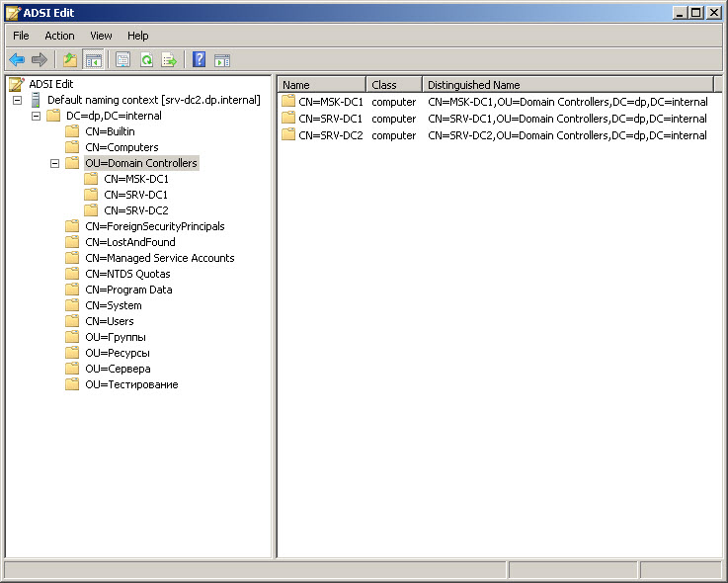Click the computer class cell for CN=MSK-DC1
The width and height of the screenshot is (728, 583).
coord(394,102)
